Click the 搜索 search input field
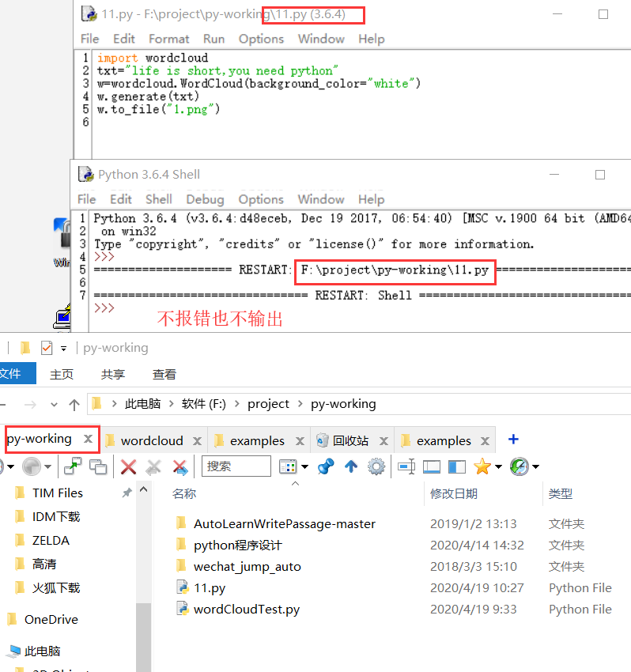The image size is (631, 672). (x=236, y=466)
